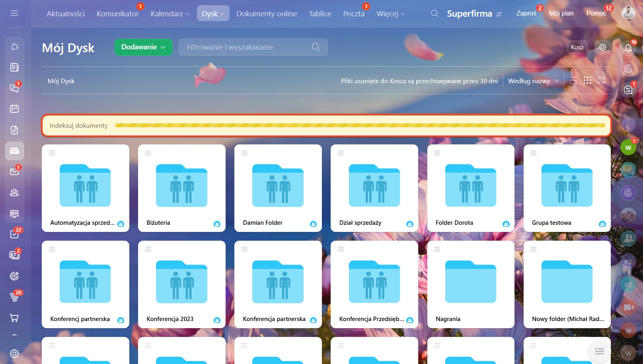Screen dimensions: 643x364
Task: Open the sidebar goals target icon
Action: [x=14, y=276]
